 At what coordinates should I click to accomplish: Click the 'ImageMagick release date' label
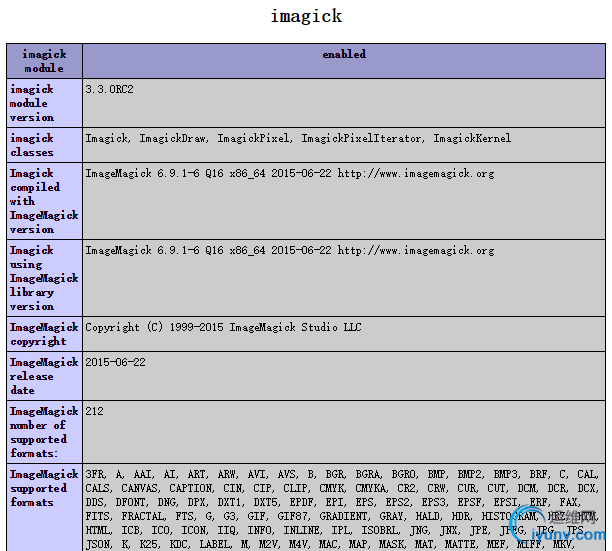44,376
